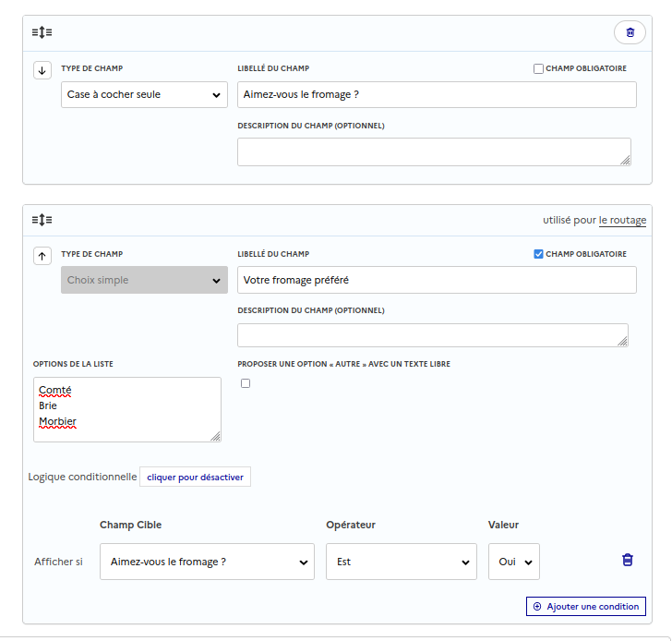Expand the Opérateur dropdown showing Est
Image resolution: width=672 pixels, height=641 pixels.
pos(401,562)
